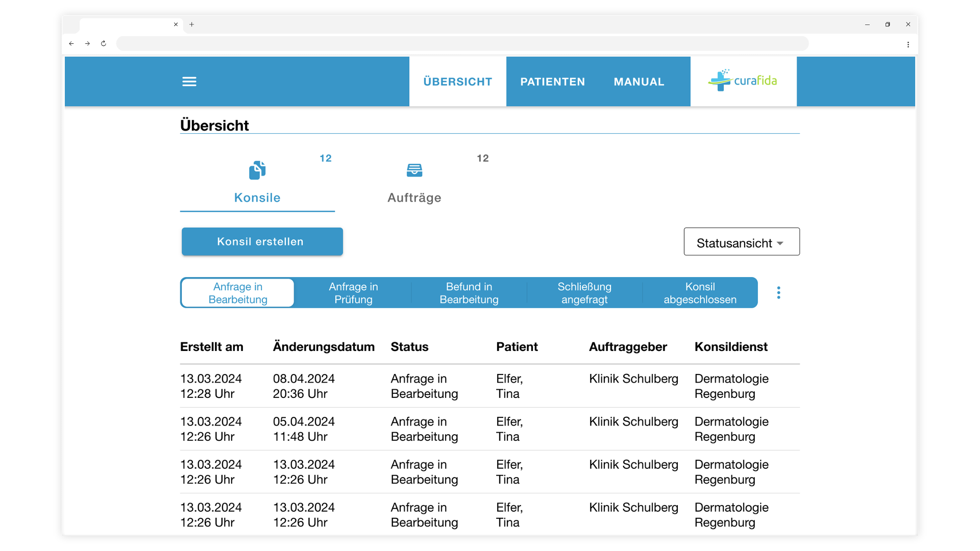The height and width of the screenshot is (551, 980).
Task: Open a new browser tab
Action: (192, 24)
